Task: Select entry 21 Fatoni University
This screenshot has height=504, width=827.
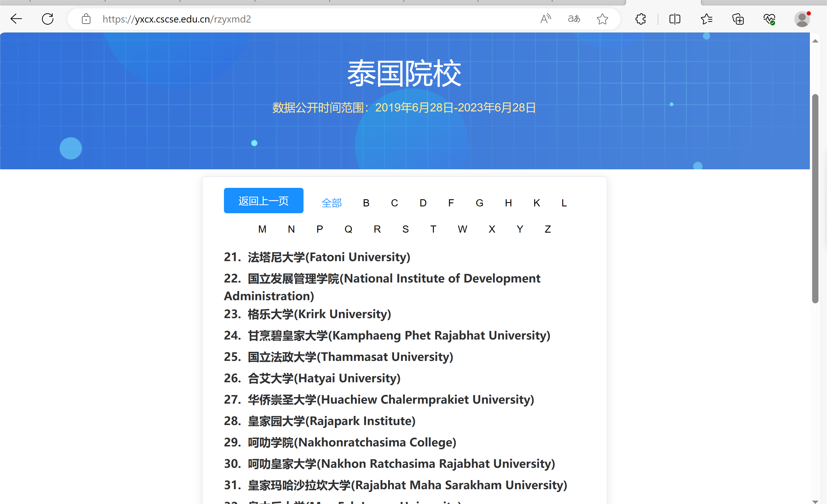Action: pyautogui.click(x=317, y=257)
